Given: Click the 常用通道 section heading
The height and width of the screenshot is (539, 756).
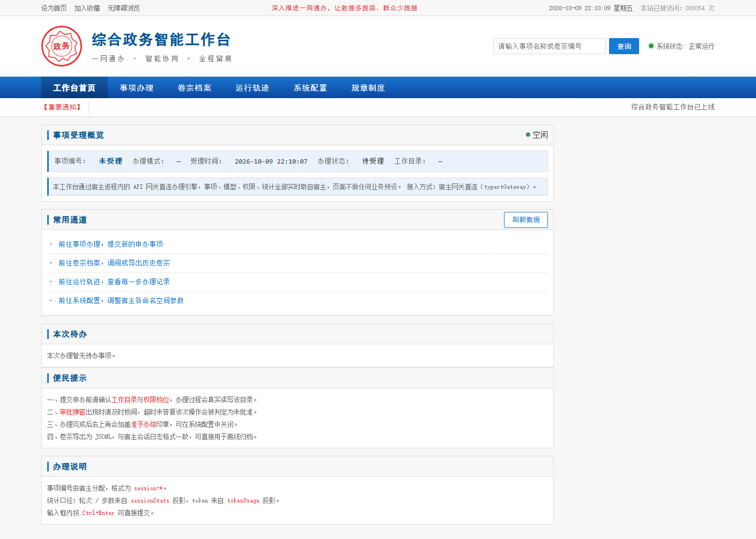Looking at the screenshot, I should (70, 220).
